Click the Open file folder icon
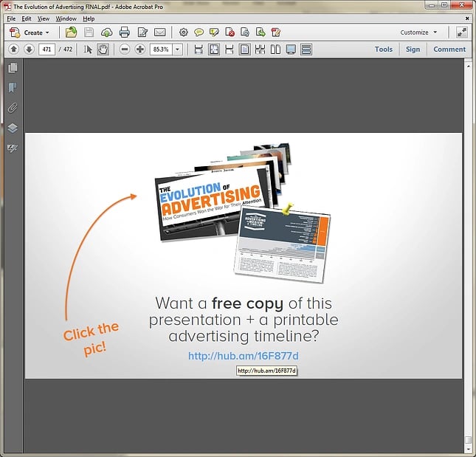This screenshot has width=476, height=457. (71, 32)
